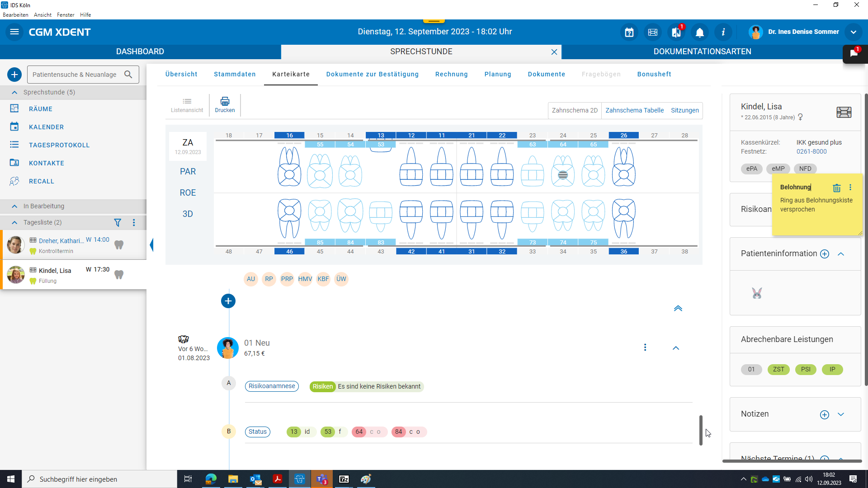868x488 pixels.
Task: Click the Drucken printer icon
Action: pyautogui.click(x=225, y=105)
